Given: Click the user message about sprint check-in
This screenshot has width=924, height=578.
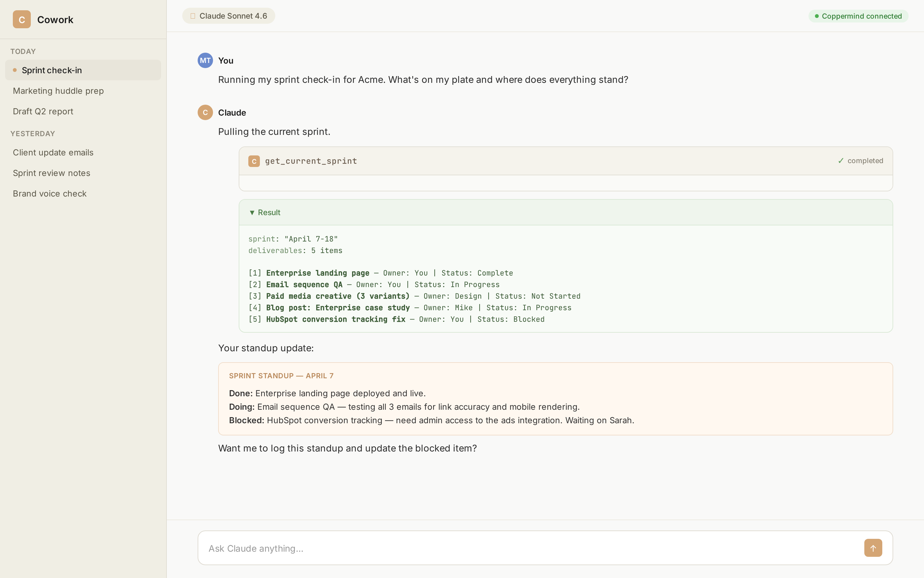Looking at the screenshot, I should pyautogui.click(x=423, y=80).
